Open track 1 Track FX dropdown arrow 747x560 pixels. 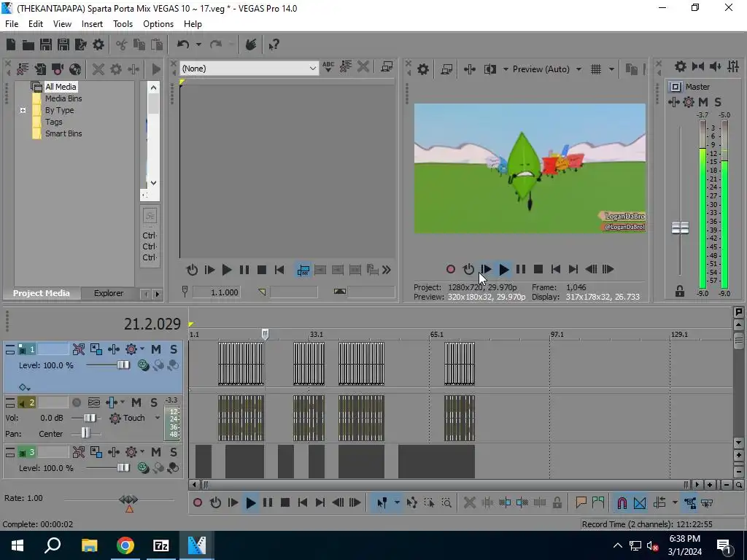[x=142, y=349]
